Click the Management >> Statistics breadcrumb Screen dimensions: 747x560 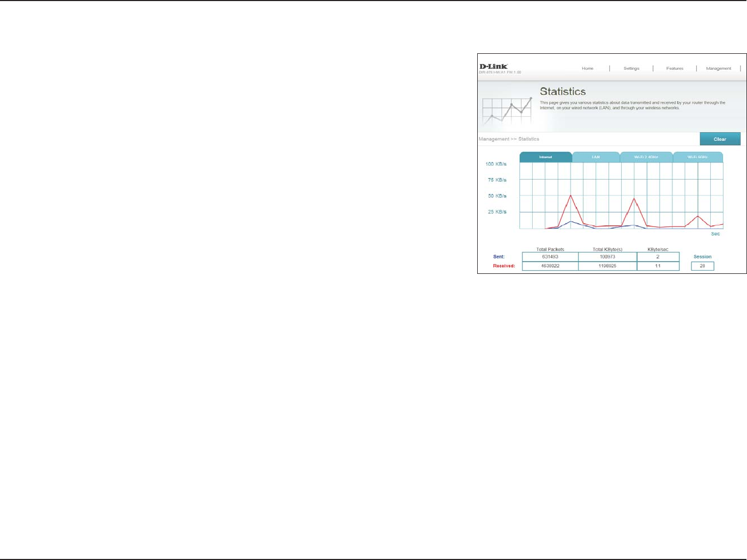pyautogui.click(x=509, y=139)
